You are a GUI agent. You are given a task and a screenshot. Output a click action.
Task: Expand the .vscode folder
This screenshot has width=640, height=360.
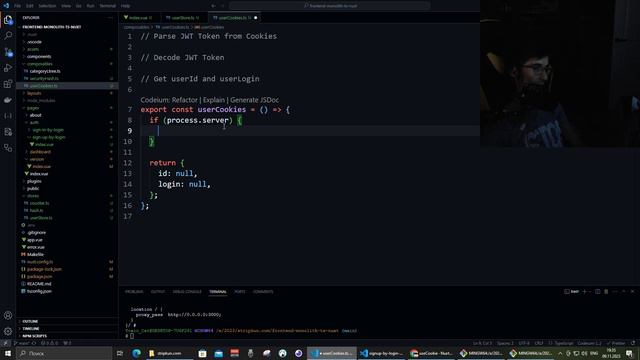[34, 42]
